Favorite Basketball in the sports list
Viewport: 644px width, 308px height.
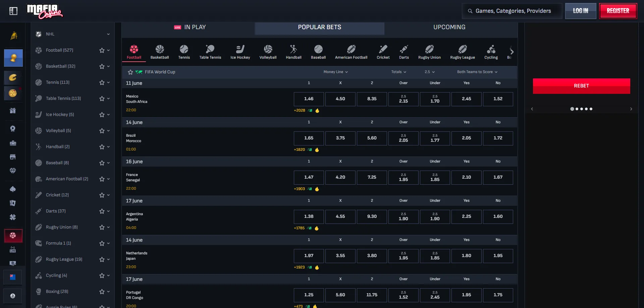(102, 66)
